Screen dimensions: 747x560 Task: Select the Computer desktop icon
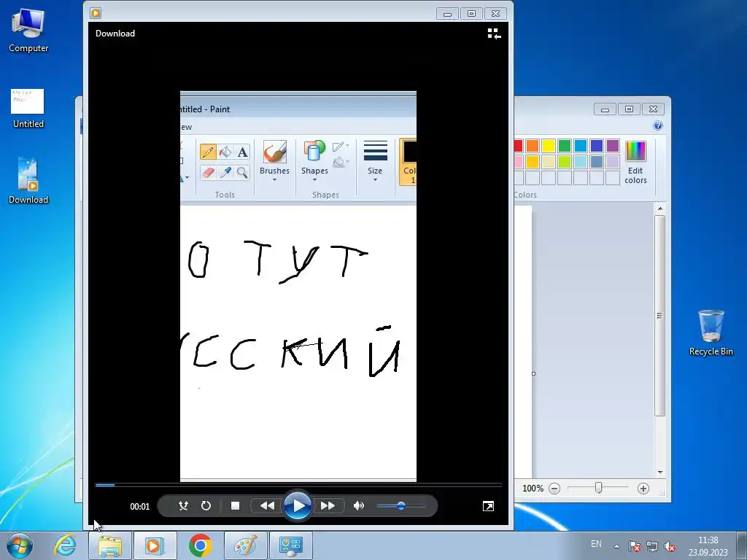click(x=28, y=31)
